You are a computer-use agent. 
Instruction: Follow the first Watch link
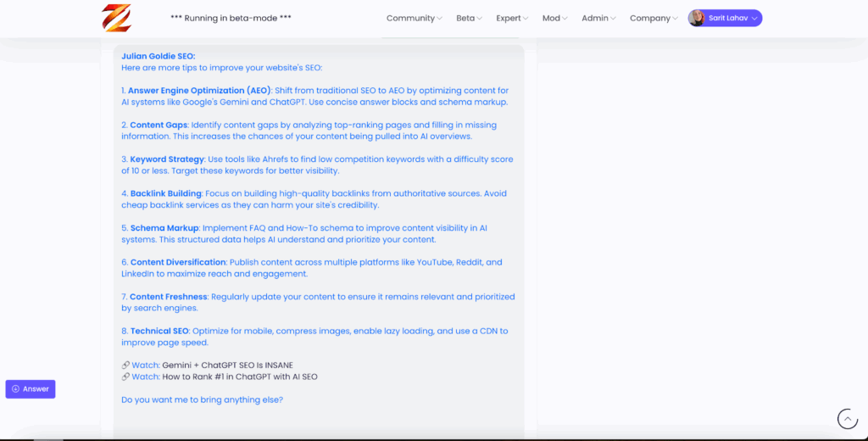(x=145, y=365)
